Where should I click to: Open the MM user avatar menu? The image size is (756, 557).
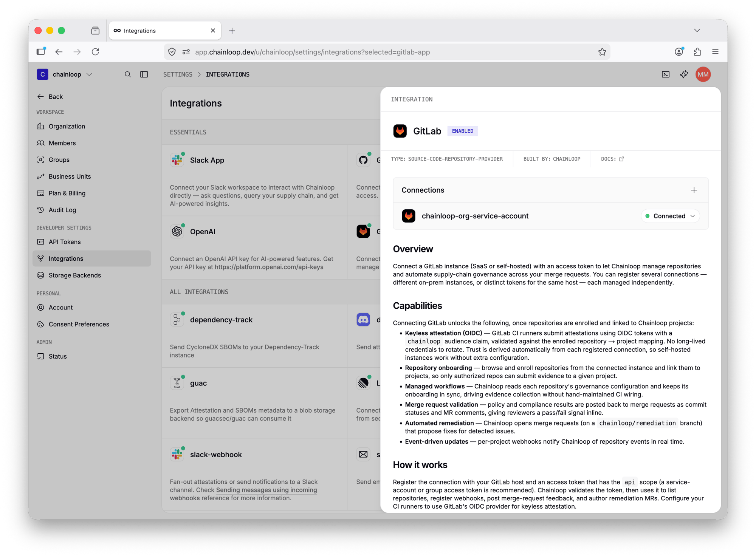tap(703, 74)
